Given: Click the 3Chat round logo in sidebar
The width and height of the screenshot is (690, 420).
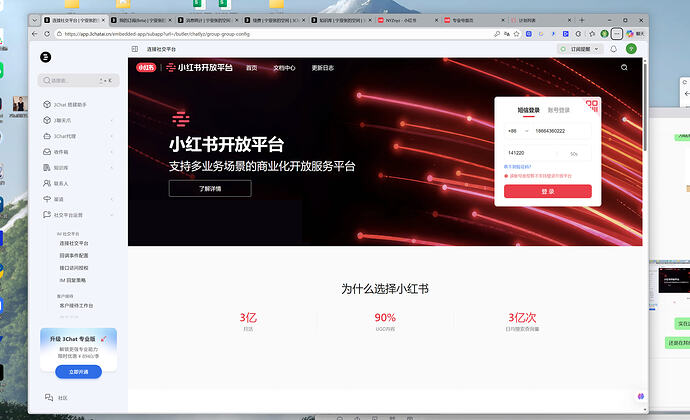Looking at the screenshot, I should pos(46,57).
